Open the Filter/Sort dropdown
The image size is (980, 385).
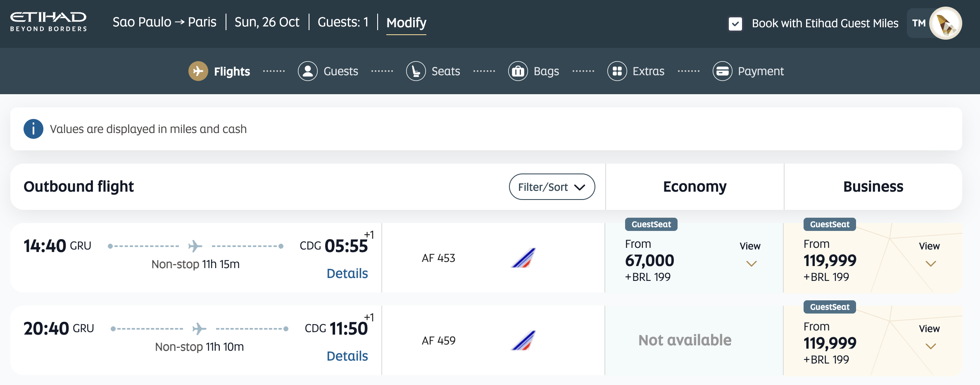tap(552, 187)
